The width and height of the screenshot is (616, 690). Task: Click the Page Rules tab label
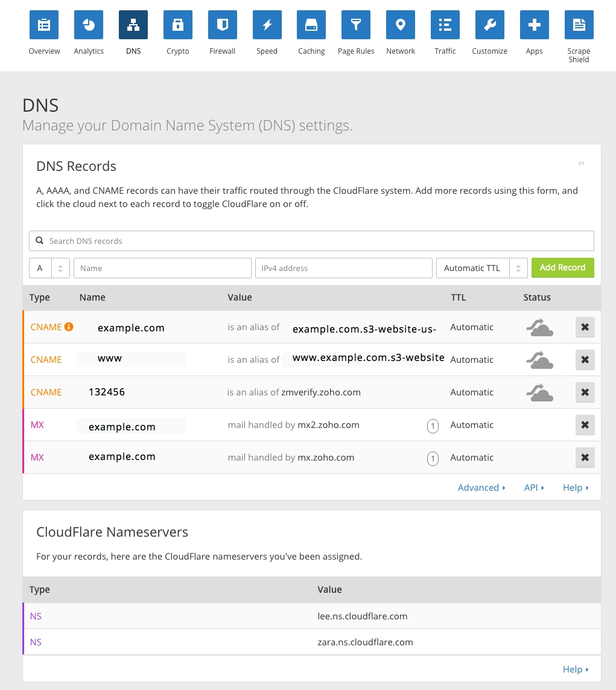pyautogui.click(x=356, y=51)
